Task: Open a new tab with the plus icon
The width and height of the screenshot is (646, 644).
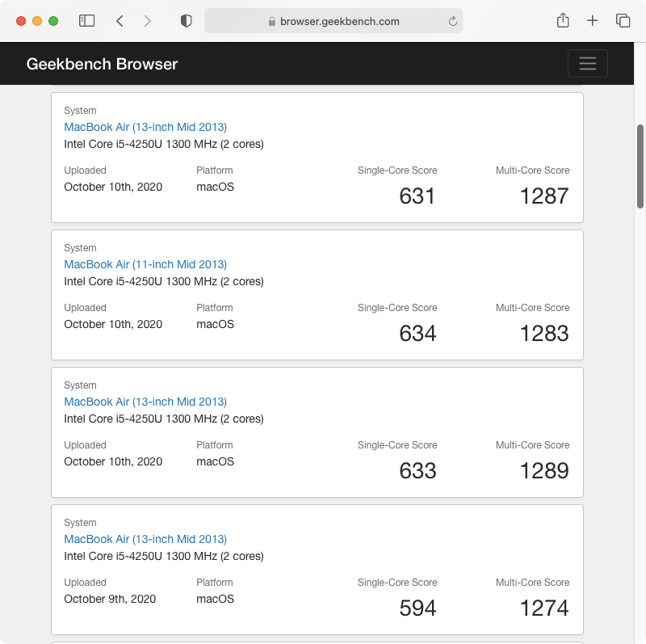Action: [x=592, y=21]
